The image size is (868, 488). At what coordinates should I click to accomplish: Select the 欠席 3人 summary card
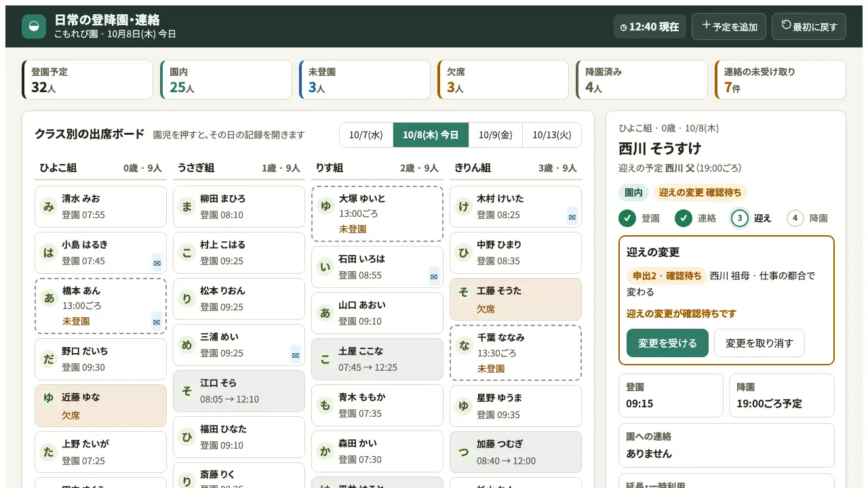coord(503,80)
